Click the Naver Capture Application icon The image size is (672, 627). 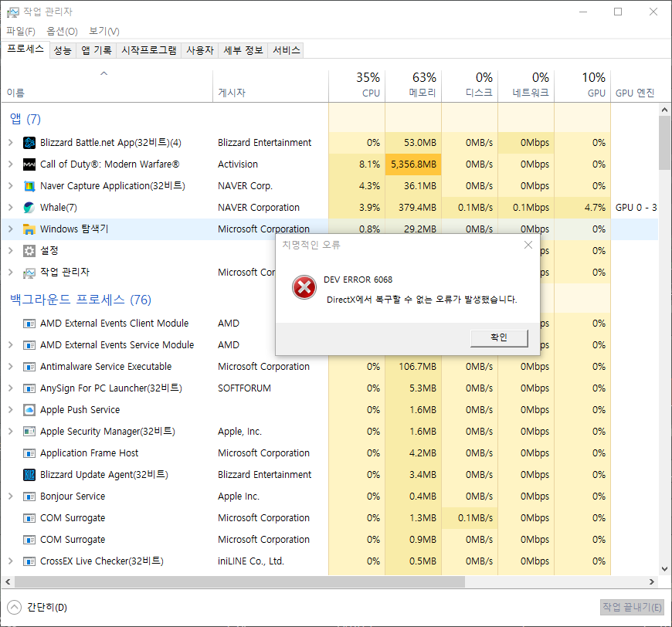tap(29, 186)
